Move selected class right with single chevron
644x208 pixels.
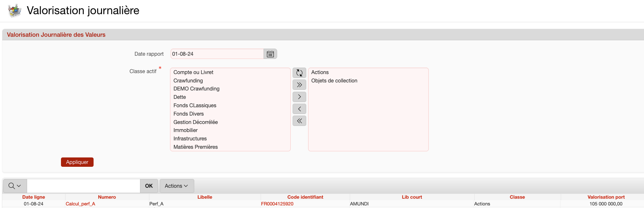(299, 97)
